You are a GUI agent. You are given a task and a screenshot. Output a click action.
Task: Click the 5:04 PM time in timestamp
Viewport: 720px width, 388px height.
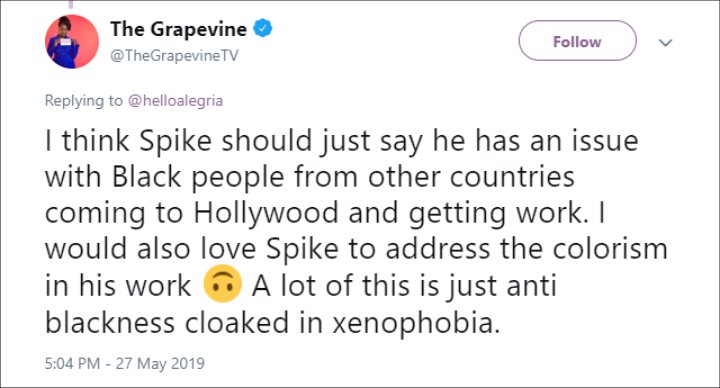click(72, 363)
